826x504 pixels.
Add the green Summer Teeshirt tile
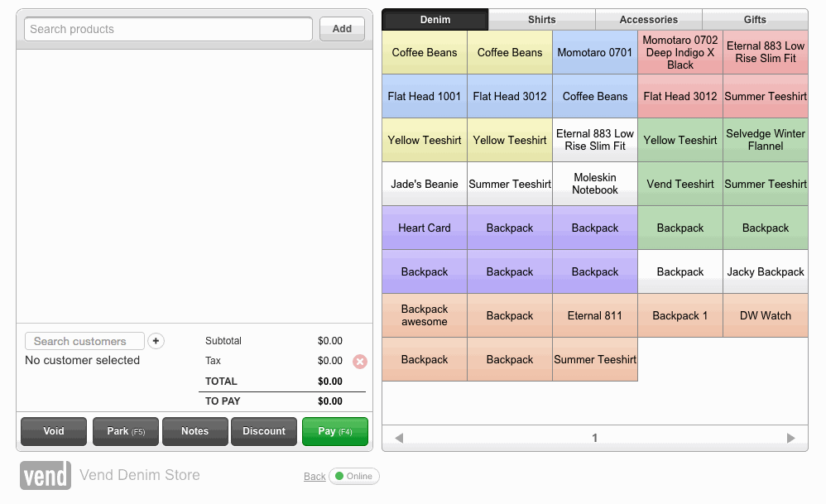[766, 184]
